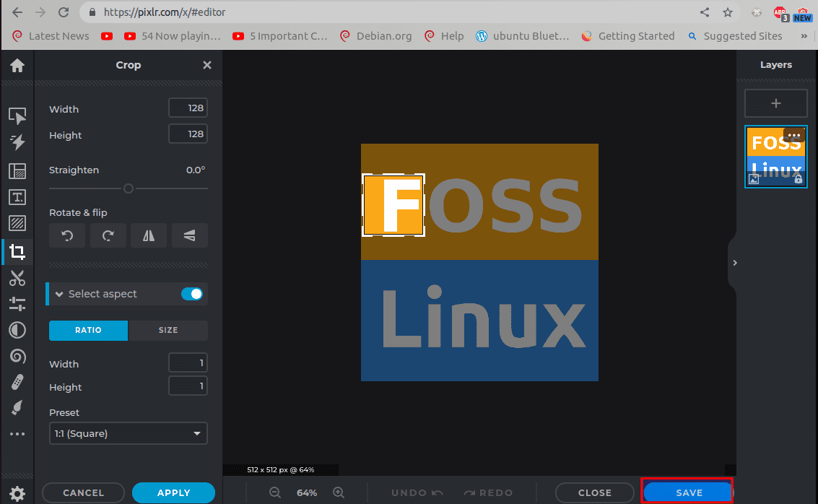The width and height of the screenshot is (818, 504).
Task: Select the Text tool
Action: tap(17, 197)
